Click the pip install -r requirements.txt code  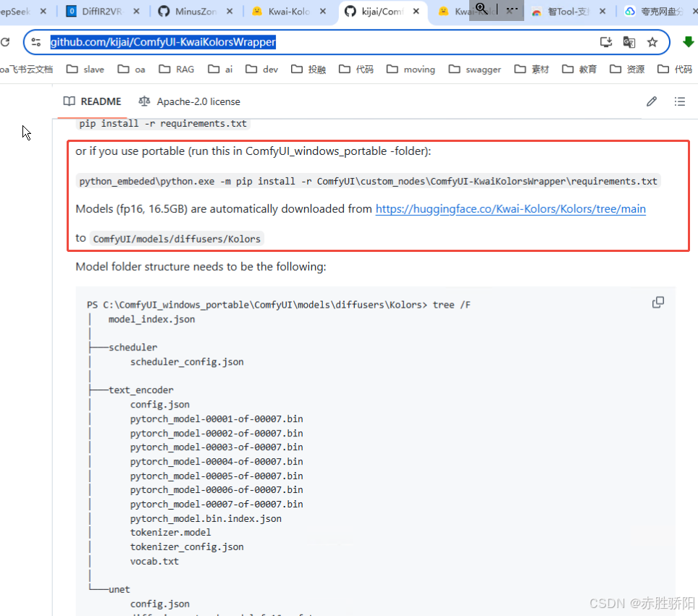coord(163,123)
